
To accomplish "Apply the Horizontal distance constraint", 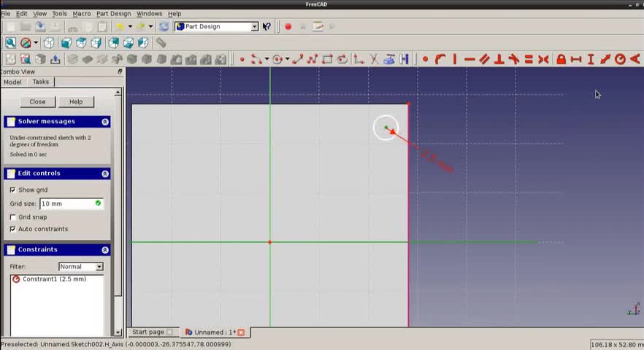I will 576,60.
